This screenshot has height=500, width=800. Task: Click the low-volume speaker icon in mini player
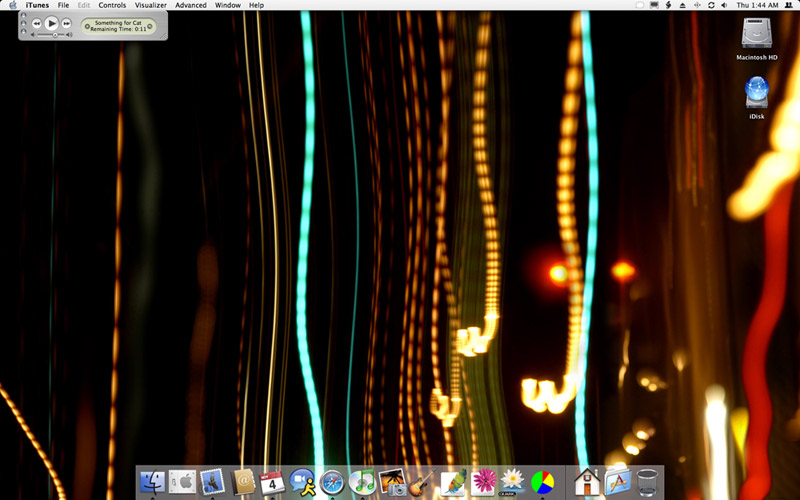coord(33,35)
